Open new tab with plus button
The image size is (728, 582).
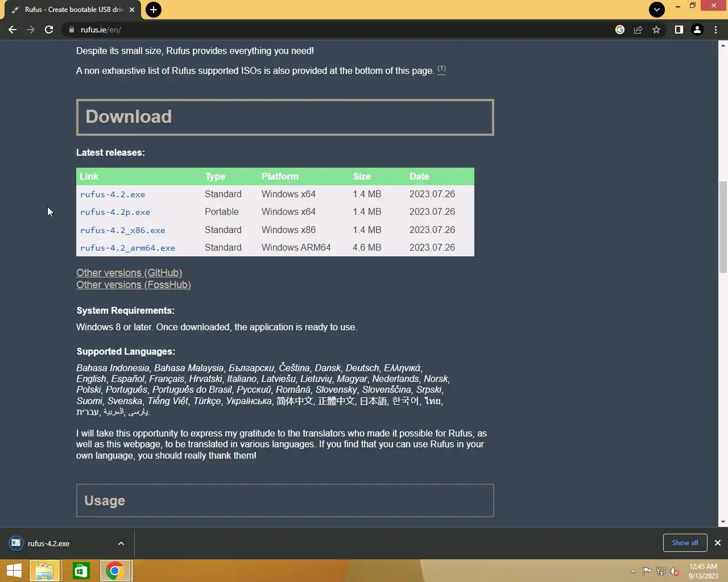click(153, 10)
